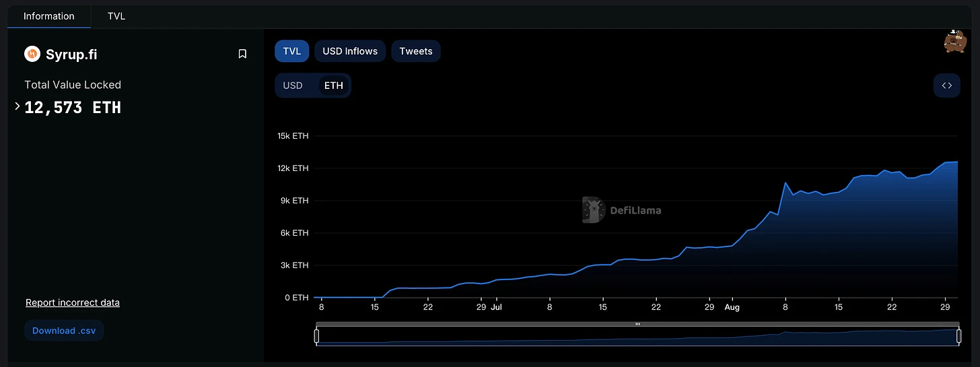
Task: Click the Report incorrect data link
Action: (73, 302)
